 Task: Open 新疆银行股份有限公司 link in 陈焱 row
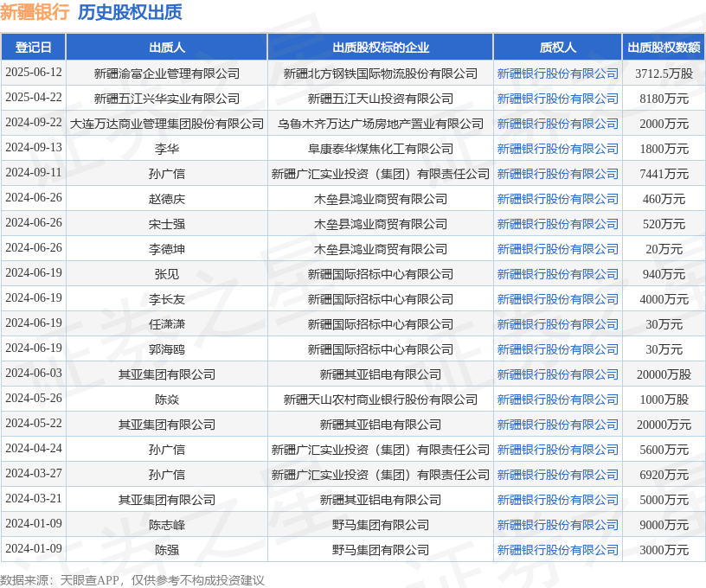(x=558, y=399)
